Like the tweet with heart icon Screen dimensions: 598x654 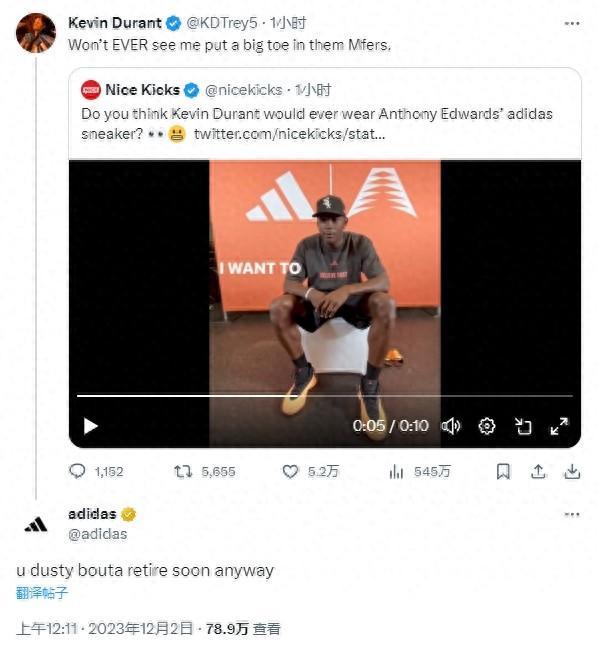pyautogui.click(x=290, y=472)
